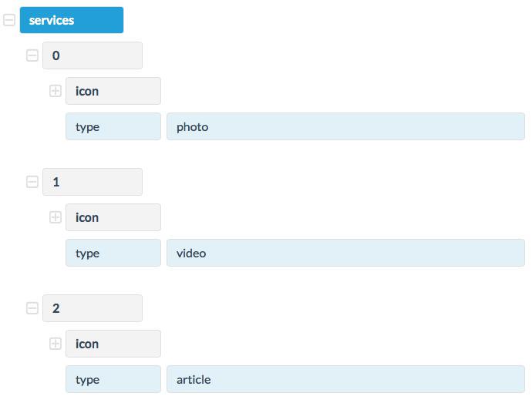This screenshot has width=532, height=403.
Task: Click the index 2 key field
Action: 93,308
